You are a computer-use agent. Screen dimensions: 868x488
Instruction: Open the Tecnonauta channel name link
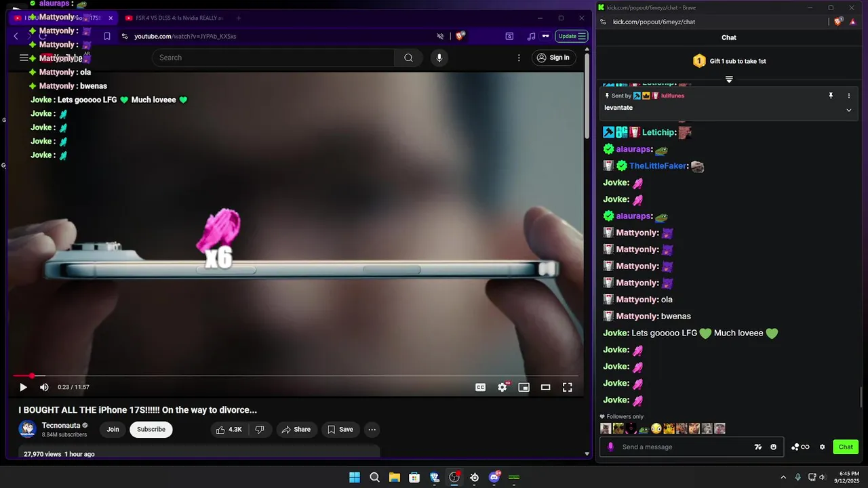pyautogui.click(x=61, y=425)
